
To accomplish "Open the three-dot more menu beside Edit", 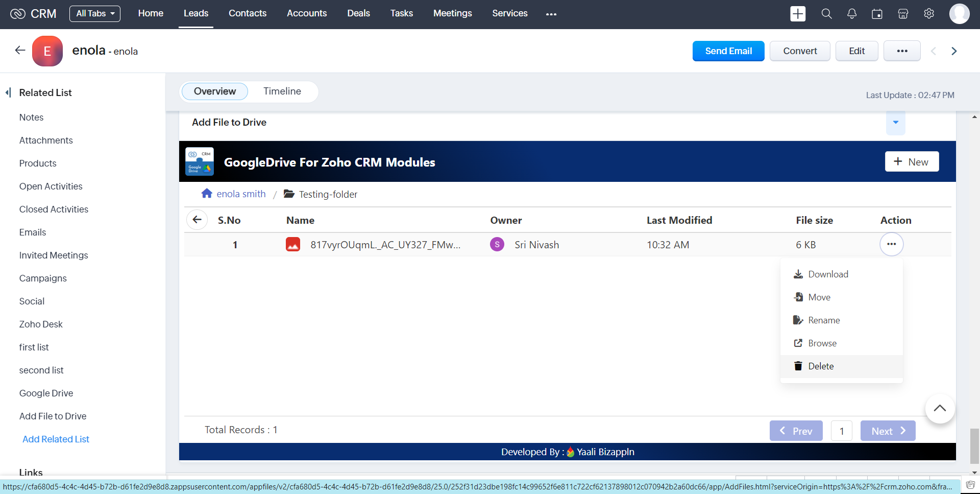I will [902, 51].
